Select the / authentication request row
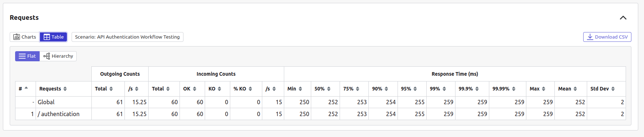The width and height of the screenshot is (644, 137). click(x=320, y=114)
